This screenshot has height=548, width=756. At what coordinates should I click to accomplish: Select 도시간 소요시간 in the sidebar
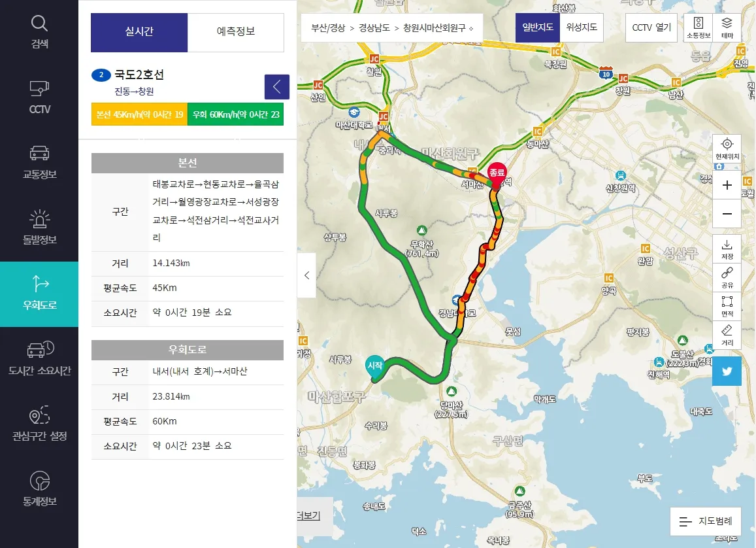[x=39, y=358]
